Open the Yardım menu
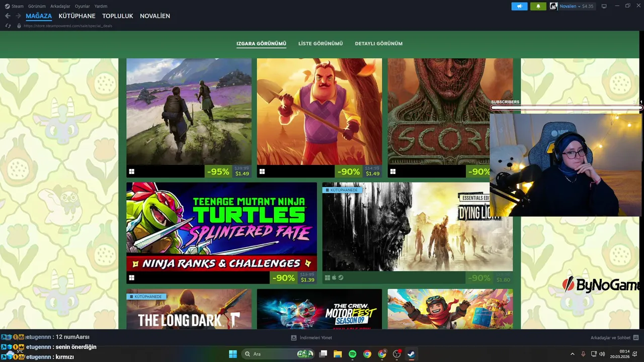 (101, 6)
